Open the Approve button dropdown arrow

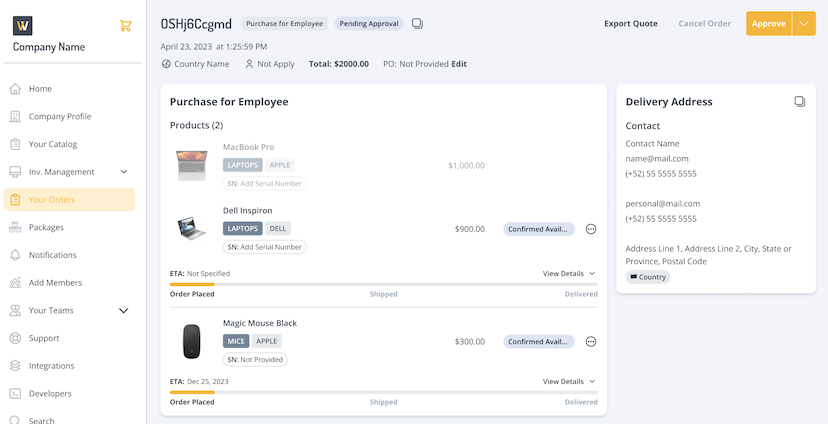pyautogui.click(x=804, y=24)
